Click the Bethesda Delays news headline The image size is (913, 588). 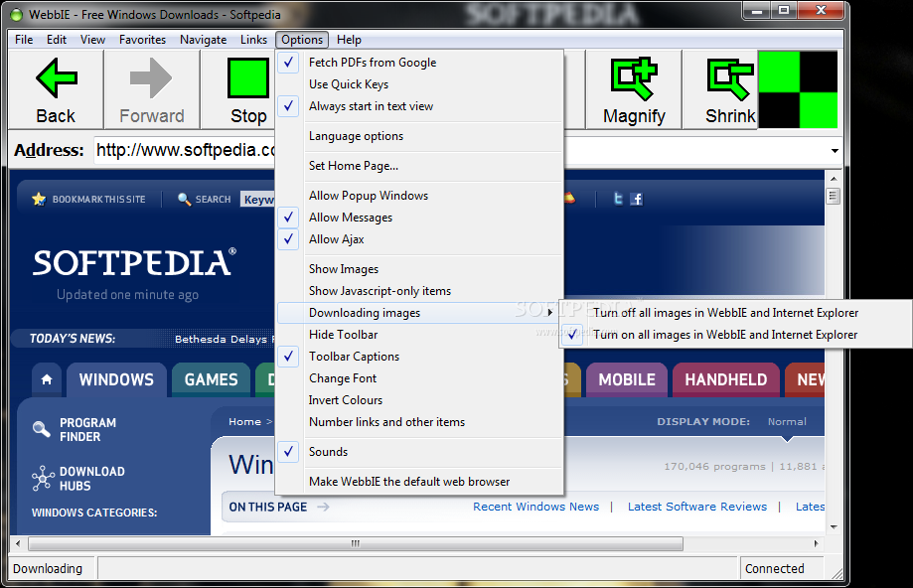(224, 339)
